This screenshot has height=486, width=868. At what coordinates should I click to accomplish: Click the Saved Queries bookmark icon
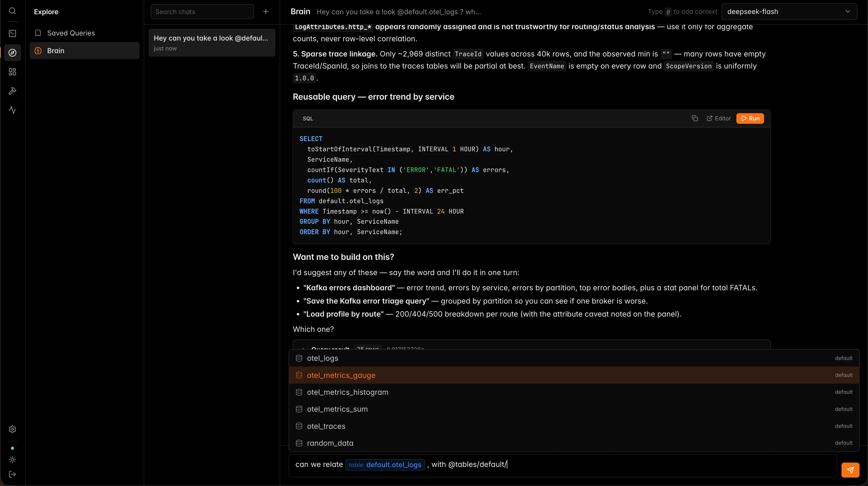coord(38,33)
